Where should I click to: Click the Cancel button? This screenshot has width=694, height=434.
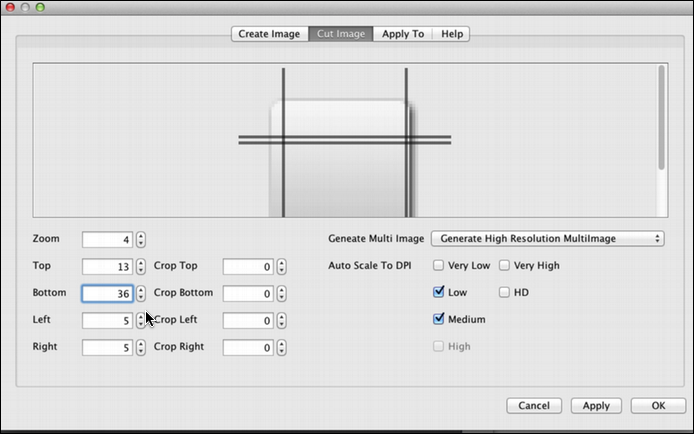pyautogui.click(x=534, y=406)
